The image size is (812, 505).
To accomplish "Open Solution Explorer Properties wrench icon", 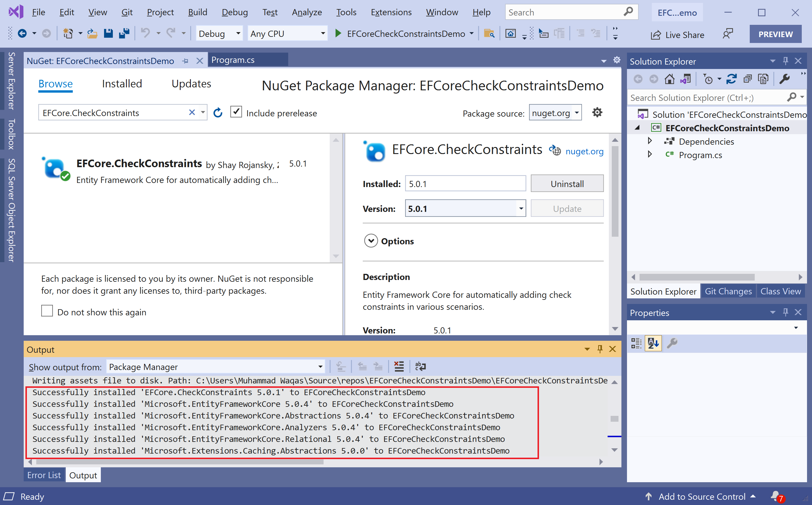I will point(784,79).
